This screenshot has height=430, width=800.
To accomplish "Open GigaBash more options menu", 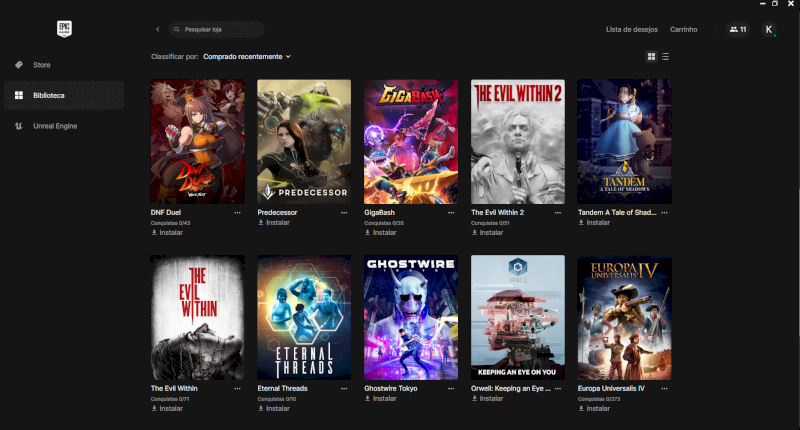I will [451, 213].
